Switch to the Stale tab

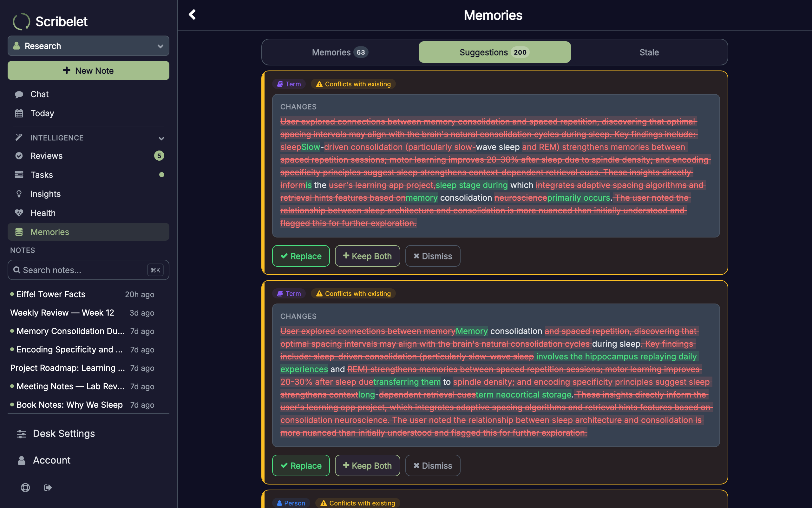649,52
